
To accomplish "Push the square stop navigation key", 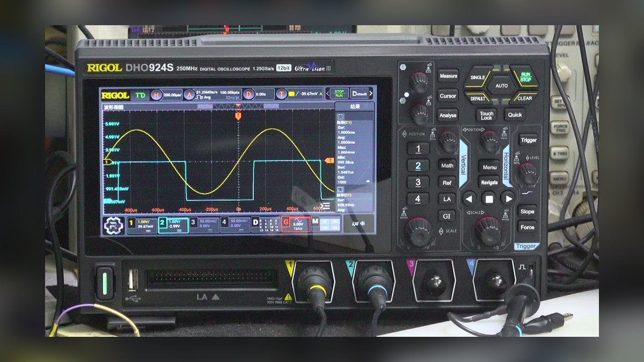I will [x=488, y=199].
